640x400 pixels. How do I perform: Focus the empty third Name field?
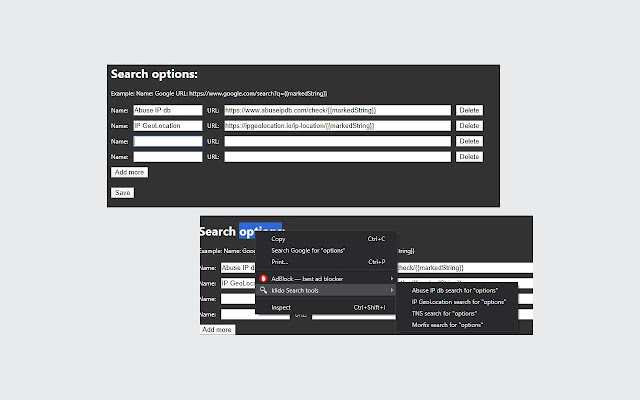(167, 142)
